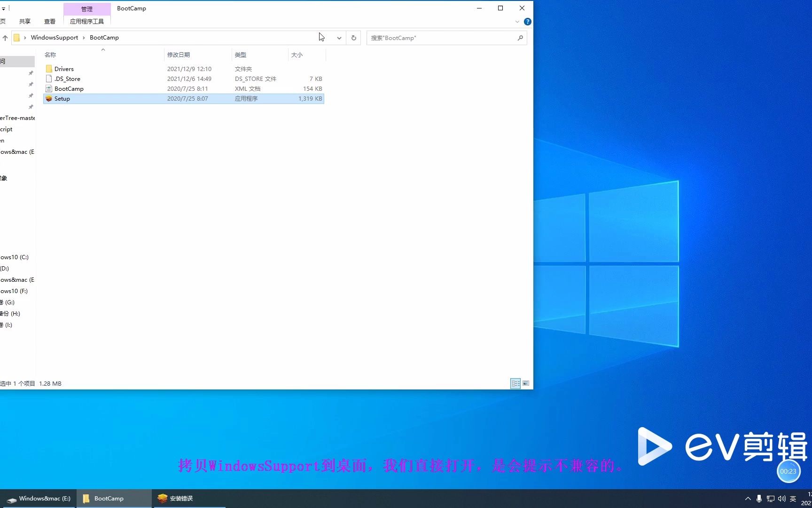Sort files by 大小 column
The height and width of the screenshot is (508, 812).
[297, 55]
